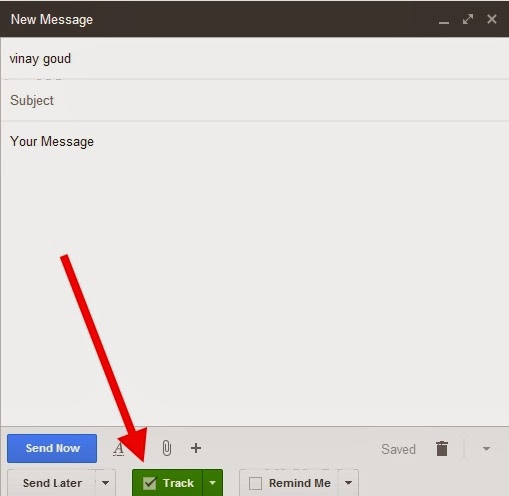The height and width of the screenshot is (496, 509).
Task: Click the Send Later button
Action: [52, 483]
